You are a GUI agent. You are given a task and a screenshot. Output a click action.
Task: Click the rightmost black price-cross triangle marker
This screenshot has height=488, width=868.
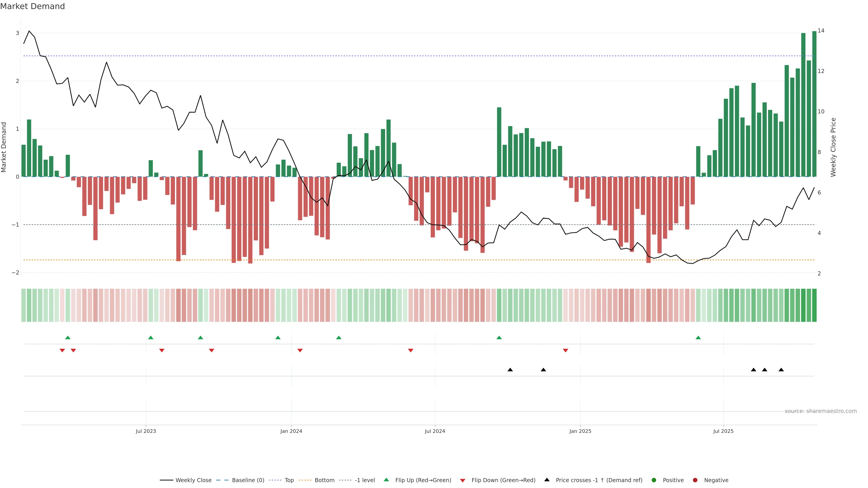coord(781,370)
